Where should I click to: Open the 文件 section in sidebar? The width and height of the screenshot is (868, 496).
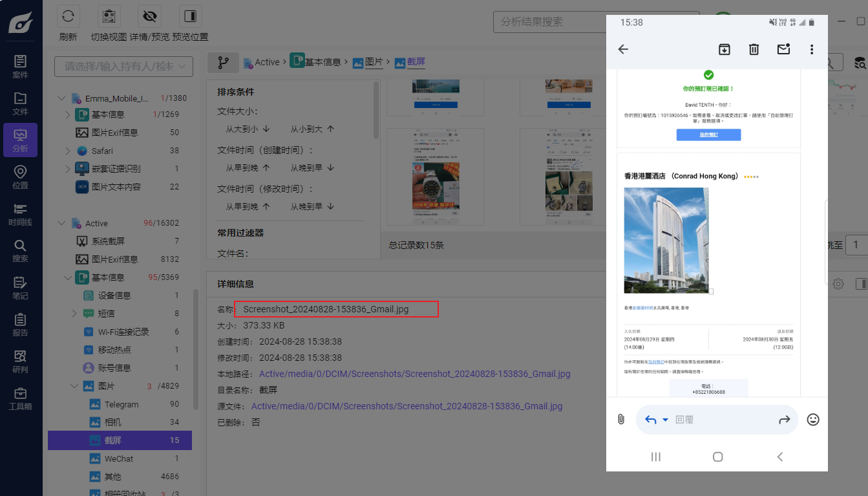tap(21, 103)
